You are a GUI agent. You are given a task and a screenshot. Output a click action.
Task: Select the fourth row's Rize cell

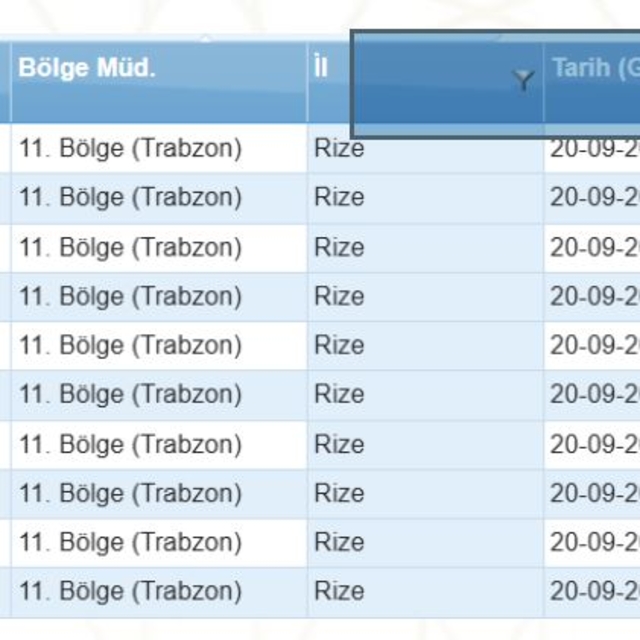[339, 296]
